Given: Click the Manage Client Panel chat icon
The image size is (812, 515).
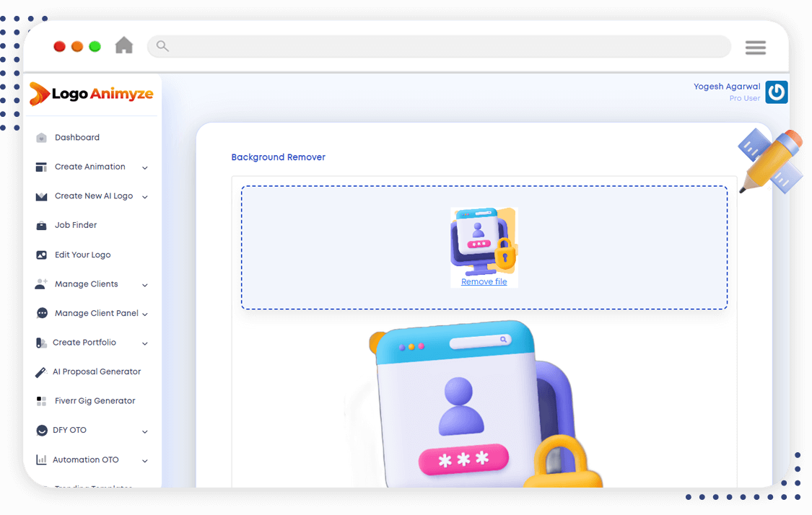Looking at the screenshot, I should coord(42,314).
